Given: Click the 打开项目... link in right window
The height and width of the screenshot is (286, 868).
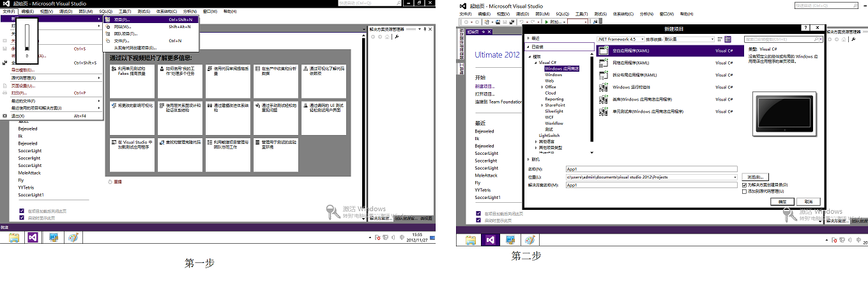Looking at the screenshot, I should (x=484, y=93).
